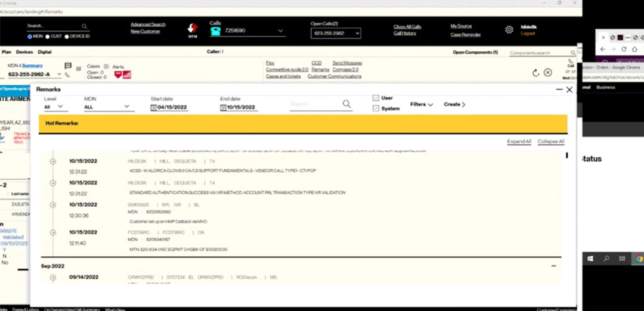Image resolution: width=644 pixels, height=311 pixels.
Task: Click the remarks search magnifier icon
Action: pos(347,104)
